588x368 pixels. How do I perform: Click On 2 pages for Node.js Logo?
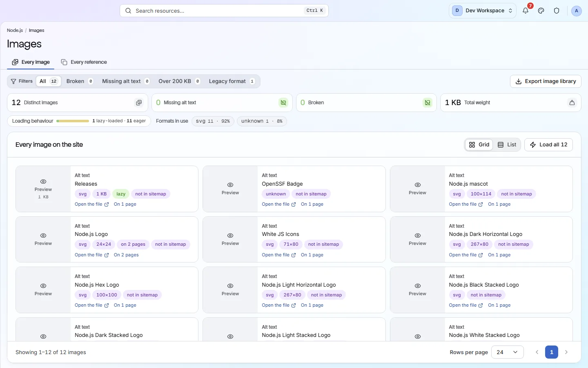(x=126, y=255)
